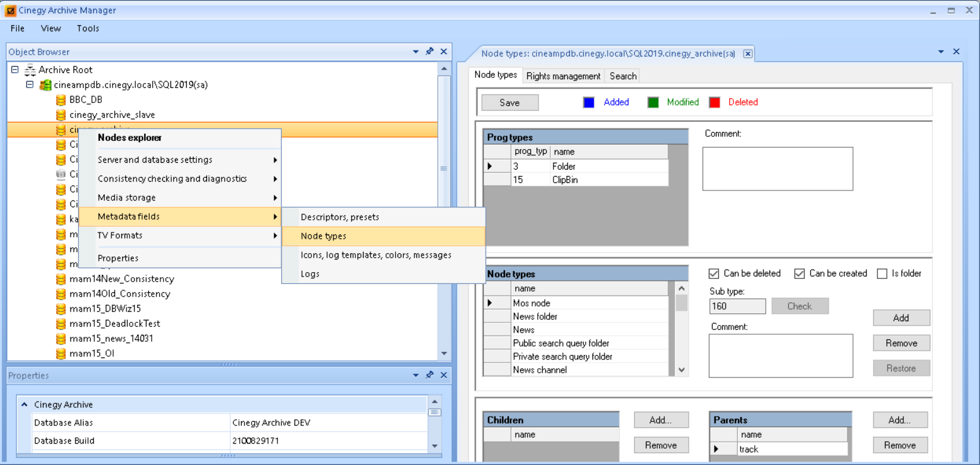
Task: Click Nodes explorer in the context menu
Action: point(179,138)
